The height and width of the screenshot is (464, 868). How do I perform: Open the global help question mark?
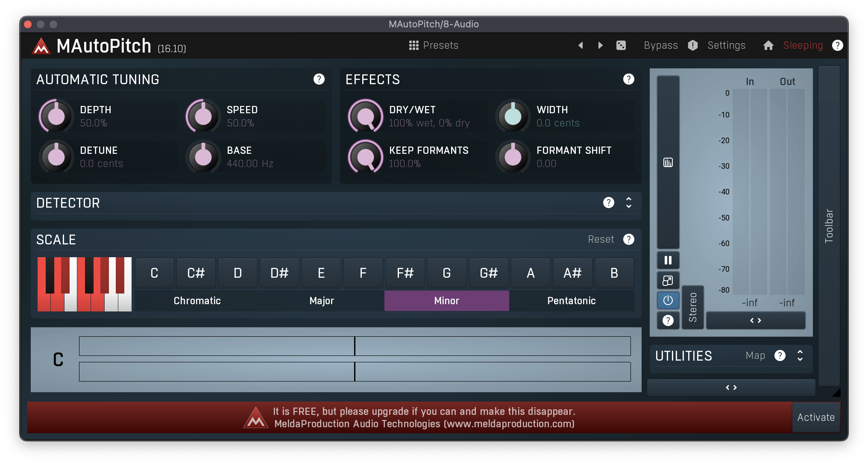tap(838, 45)
